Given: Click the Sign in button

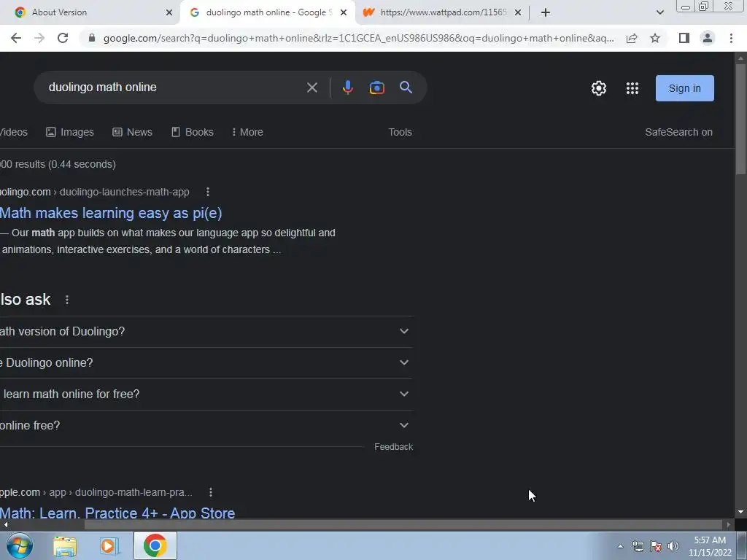Looking at the screenshot, I should tap(684, 88).
